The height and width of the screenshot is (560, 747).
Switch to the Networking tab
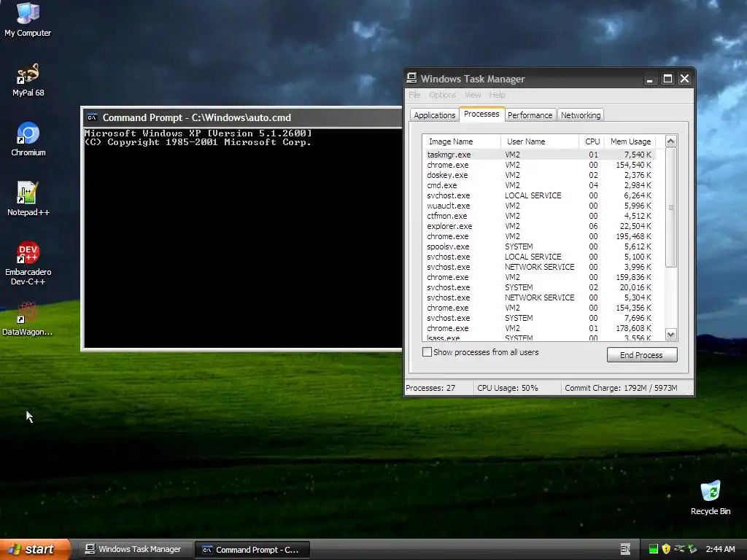[x=581, y=115]
